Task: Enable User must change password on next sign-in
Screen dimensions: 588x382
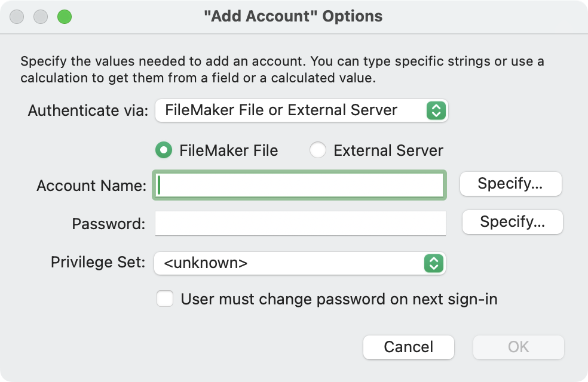Action: (165, 298)
